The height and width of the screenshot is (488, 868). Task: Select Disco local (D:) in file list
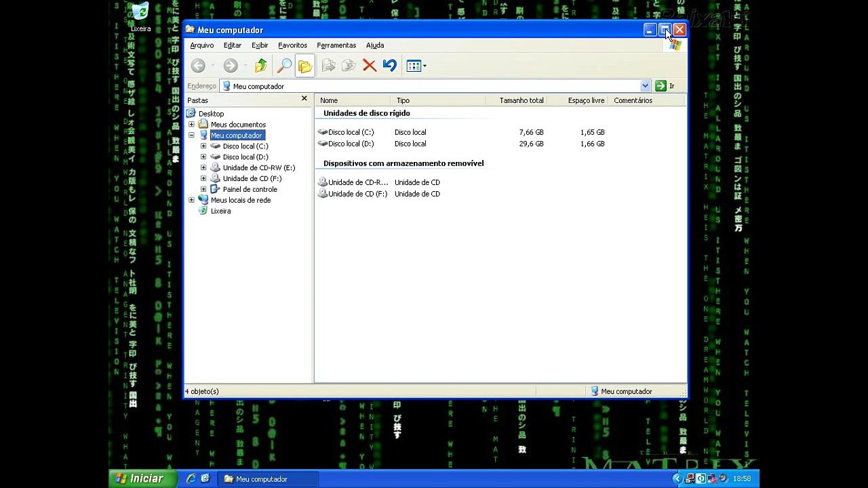351,144
